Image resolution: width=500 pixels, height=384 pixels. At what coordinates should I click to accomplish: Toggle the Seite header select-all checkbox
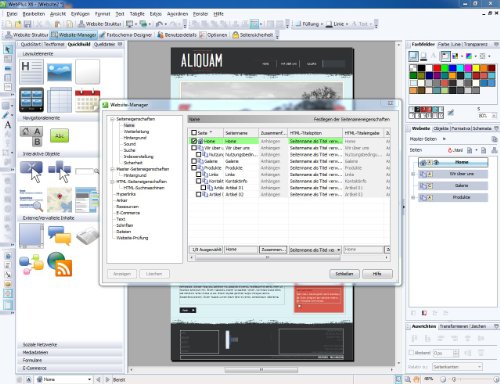[x=194, y=133]
